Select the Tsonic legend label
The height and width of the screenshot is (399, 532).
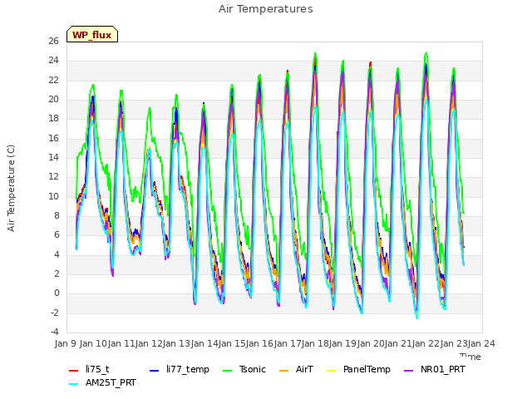pos(253,369)
